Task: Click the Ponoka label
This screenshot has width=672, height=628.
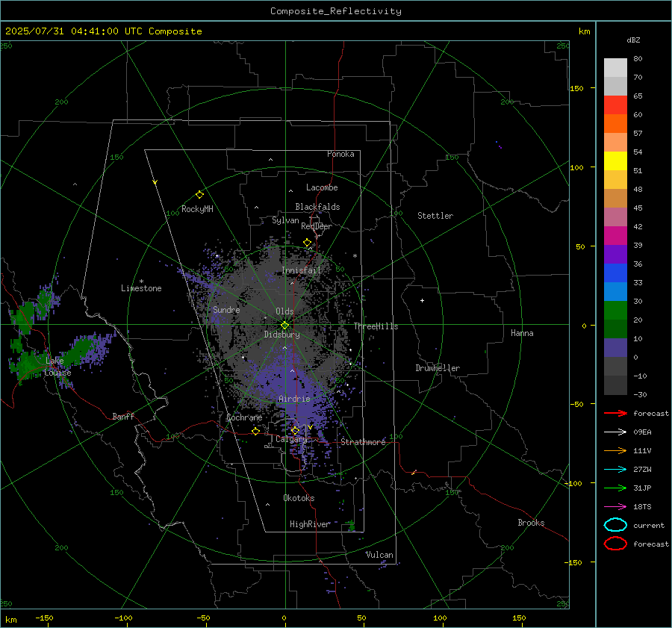Action: (x=340, y=154)
